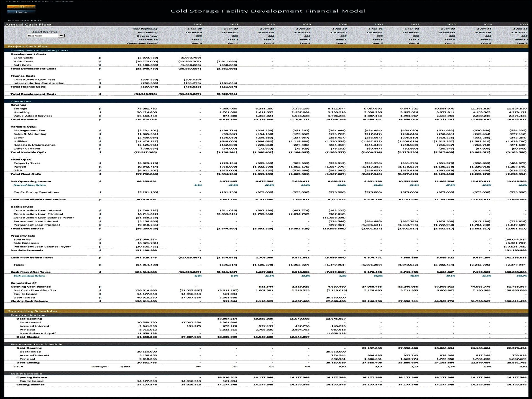532x399 pixels.
Task: Click the DSCR average value cell
Action: (125, 366)
